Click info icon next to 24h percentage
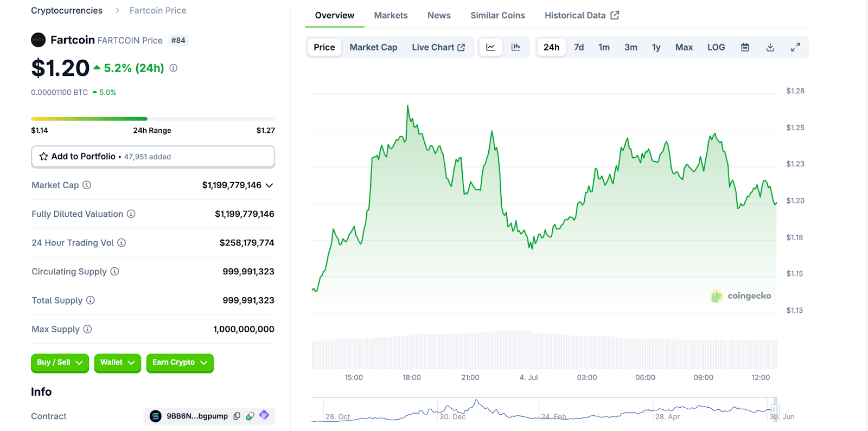This screenshot has width=868, height=431. 174,68
